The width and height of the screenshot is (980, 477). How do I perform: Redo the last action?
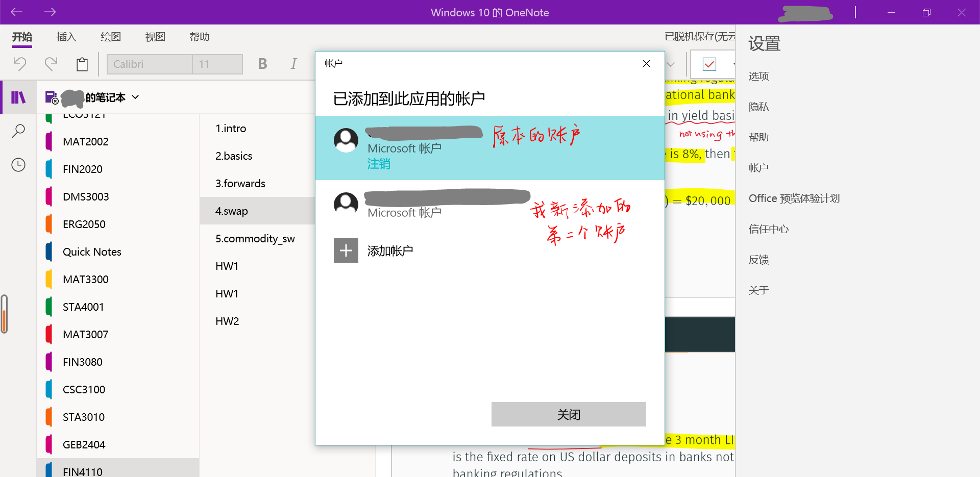pyautogui.click(x=51, y=64)
